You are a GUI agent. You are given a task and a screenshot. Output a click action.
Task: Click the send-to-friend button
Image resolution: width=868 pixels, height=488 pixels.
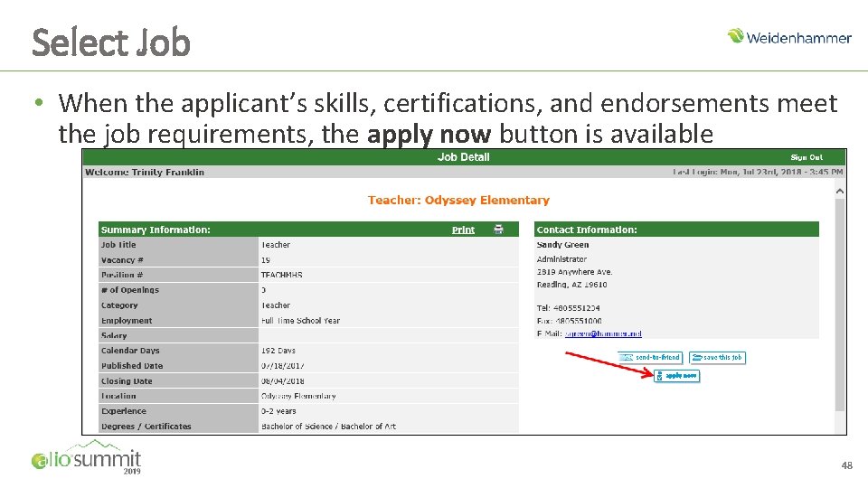[650, 358]
